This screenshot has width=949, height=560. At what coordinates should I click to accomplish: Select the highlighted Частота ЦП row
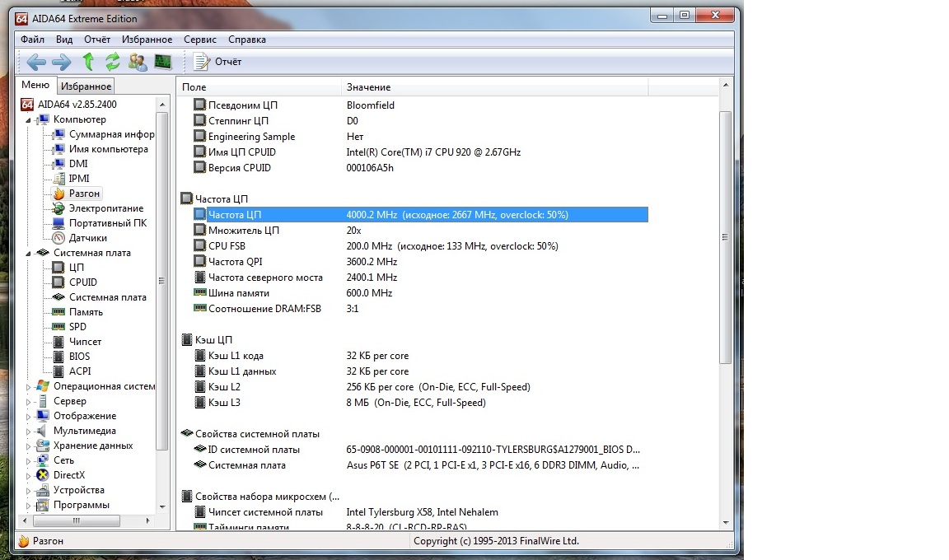click(x=420, y=215)
